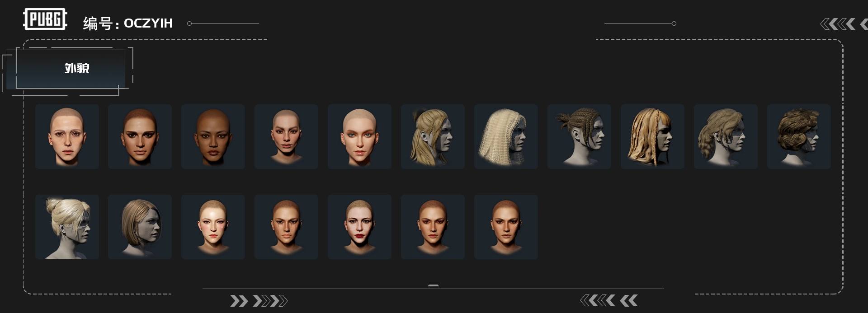Select the tan face with plain makeup
This screenshot has width=868, height=313.
(x=433, y=227)
